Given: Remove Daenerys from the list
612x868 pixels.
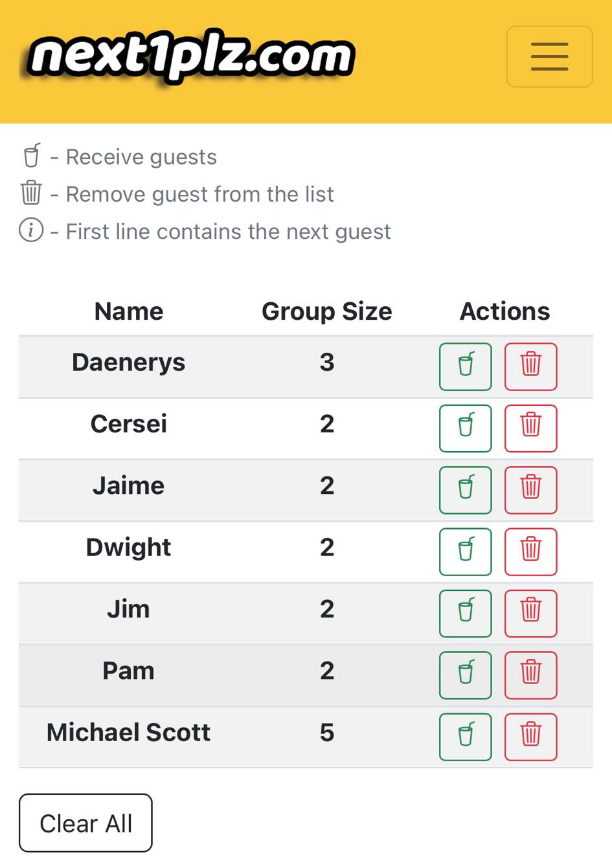Looking at the screenshot, I should tap(530, 366).
